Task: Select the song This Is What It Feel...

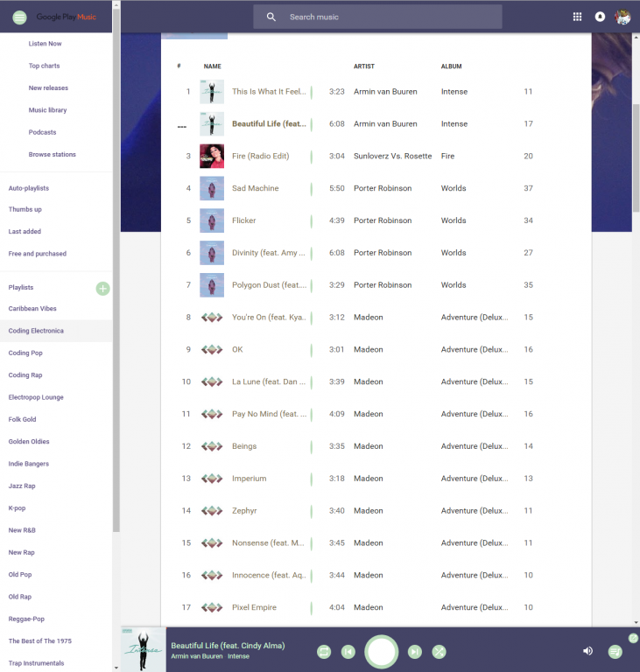Action: [x=270, y=92]
